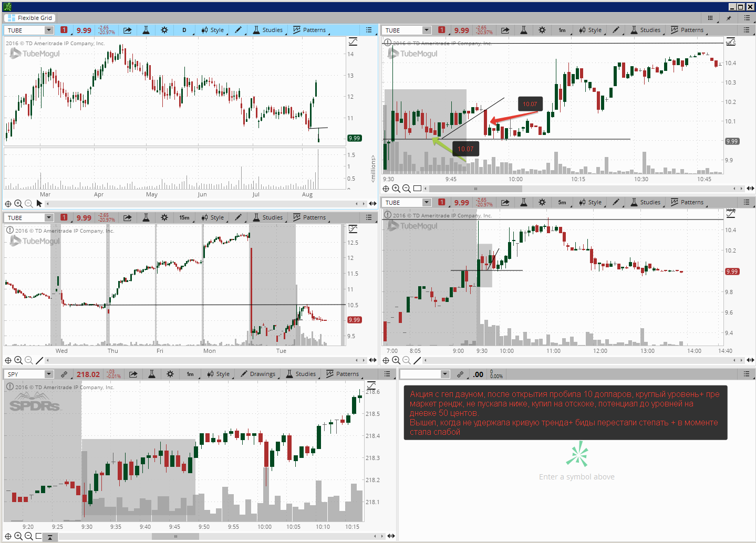Toggle the red 1 link on the daily chart
Image resolution: width=756 pixels, height=543 pixels.
(x=64, y=30)
